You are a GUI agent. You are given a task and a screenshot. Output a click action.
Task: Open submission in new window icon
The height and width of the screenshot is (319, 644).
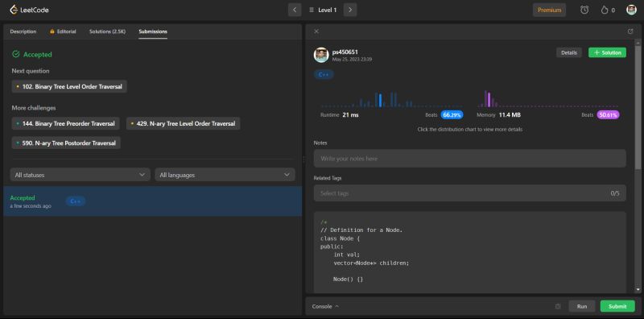coord(630,31)
